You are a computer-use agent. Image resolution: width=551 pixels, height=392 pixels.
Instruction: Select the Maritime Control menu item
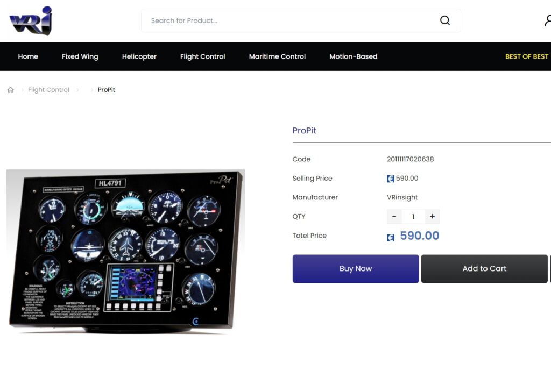click(x=277, y=56)
